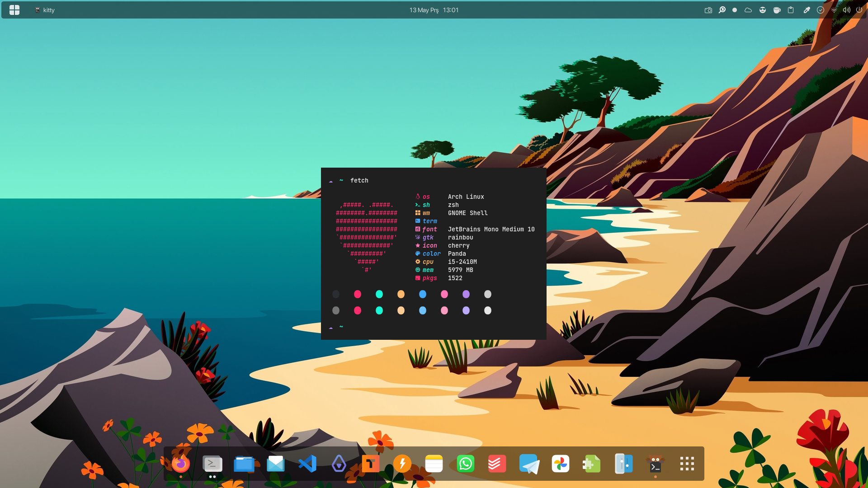Open the Wi-Fi network status icon
The height and width of the screenshot is (488, 868).
[834, 10]
